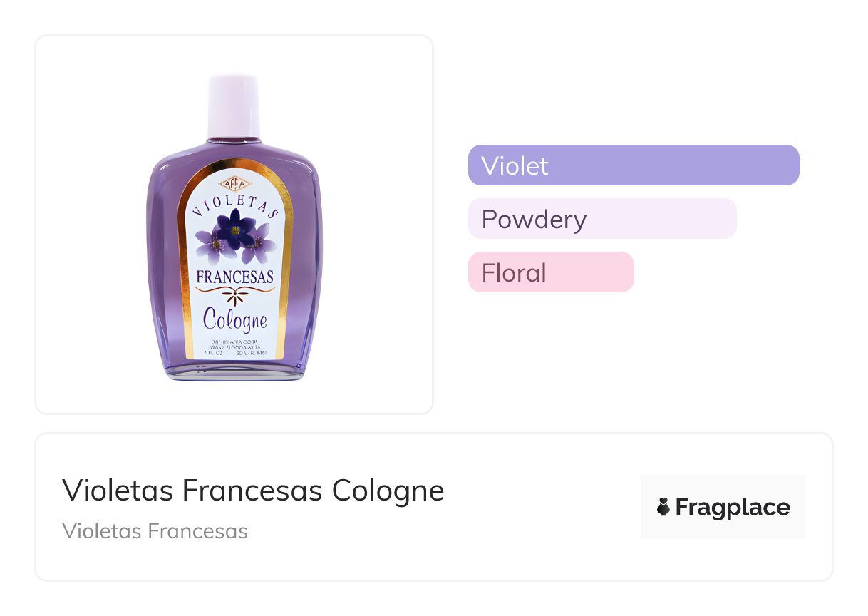Select the Powdery accord bar
The height and width of the screenshot is (616, 868).
602,219
